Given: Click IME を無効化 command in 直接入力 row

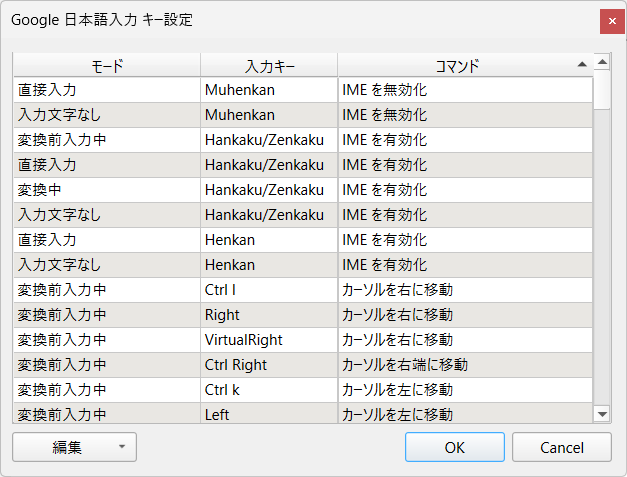Looking at the screenshot, I should tap(465, 90).
